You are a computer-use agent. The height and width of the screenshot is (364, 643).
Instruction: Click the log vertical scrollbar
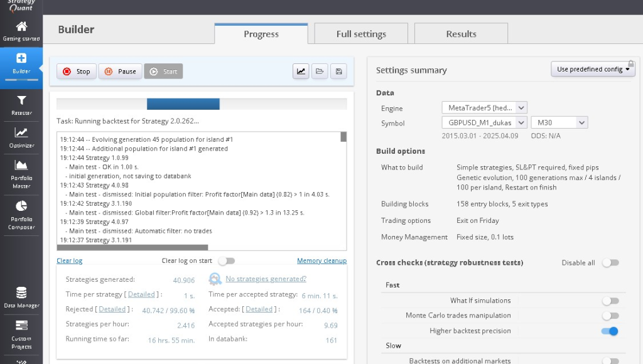343,188
